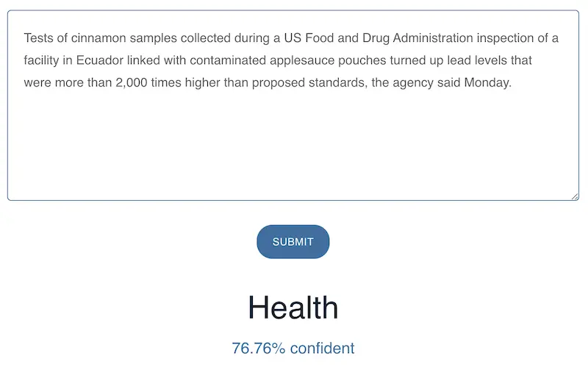
Task: Place cursor on the word 'Ecuador'
Action: (x=100, y=60)
